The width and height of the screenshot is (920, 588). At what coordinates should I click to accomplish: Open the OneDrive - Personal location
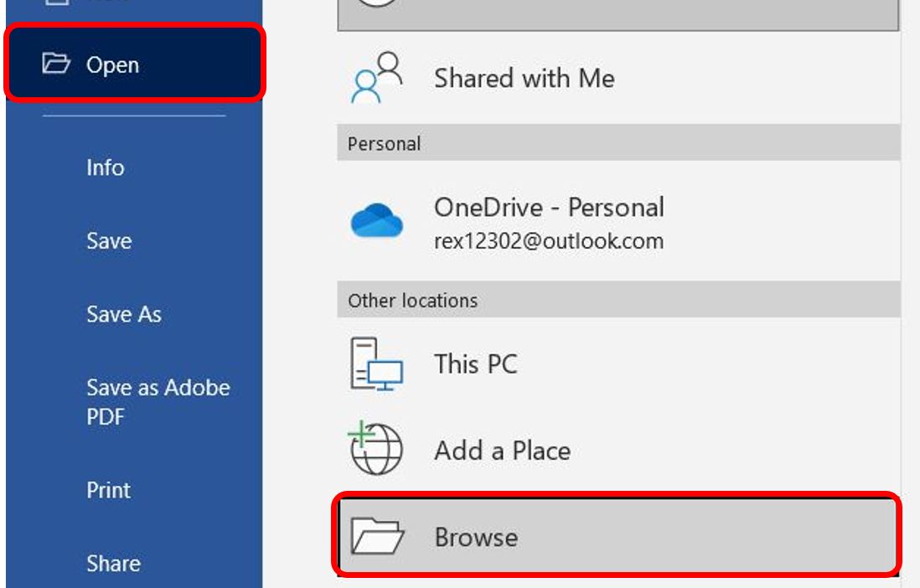(549, 207)
